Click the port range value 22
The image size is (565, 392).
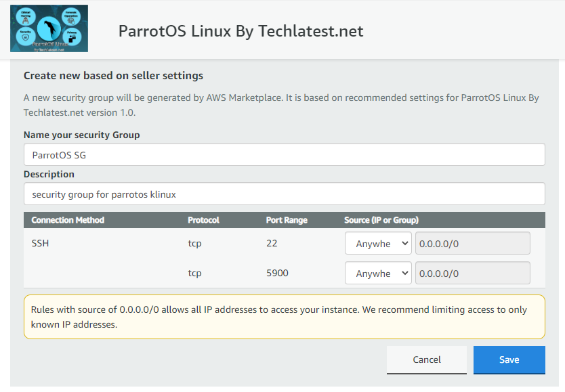tap(272, 243)
